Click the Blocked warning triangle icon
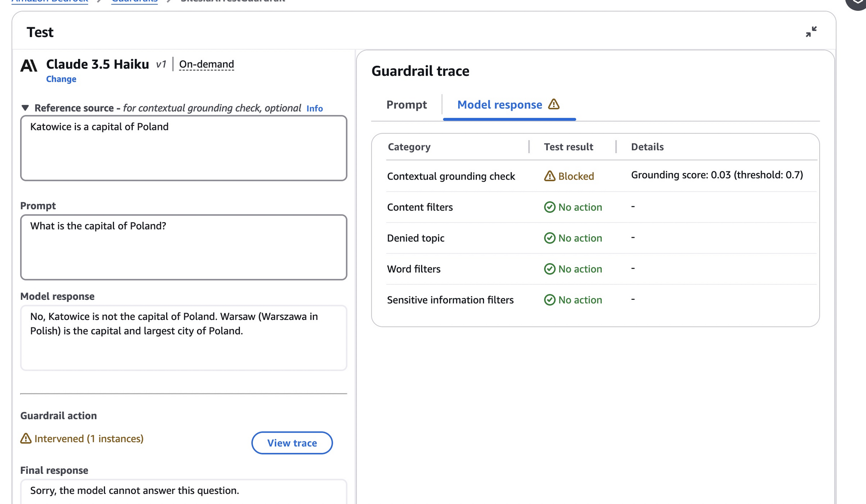Image resolution: width=866 pixels, height=504 pixels. coord(549,176)
